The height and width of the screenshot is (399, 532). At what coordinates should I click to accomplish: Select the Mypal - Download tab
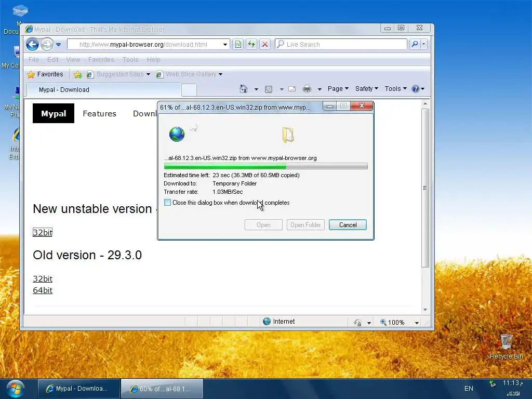coord(104,90)
